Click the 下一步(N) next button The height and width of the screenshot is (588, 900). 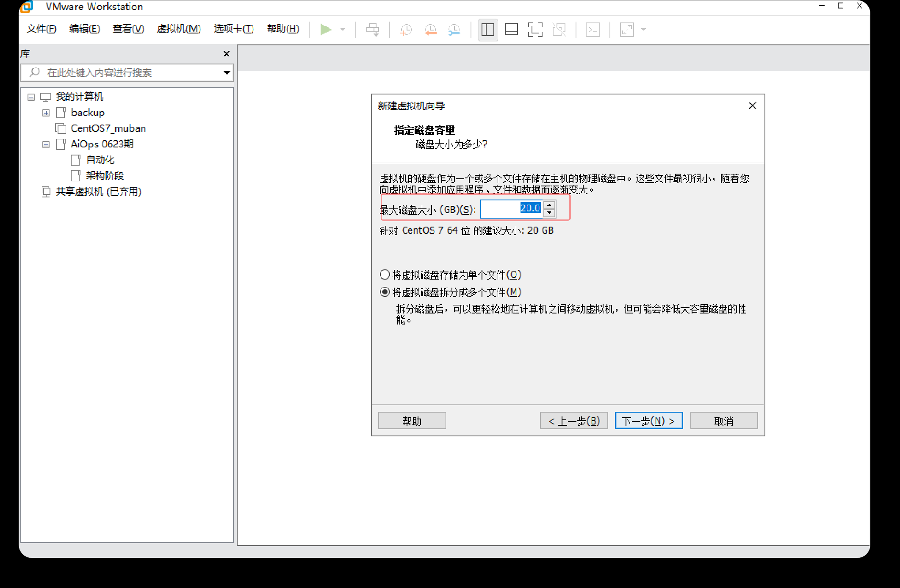click(649, 421)
